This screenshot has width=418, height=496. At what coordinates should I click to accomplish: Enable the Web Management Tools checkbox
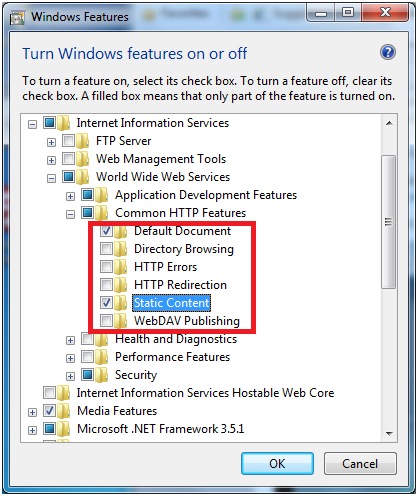(68, 159)
